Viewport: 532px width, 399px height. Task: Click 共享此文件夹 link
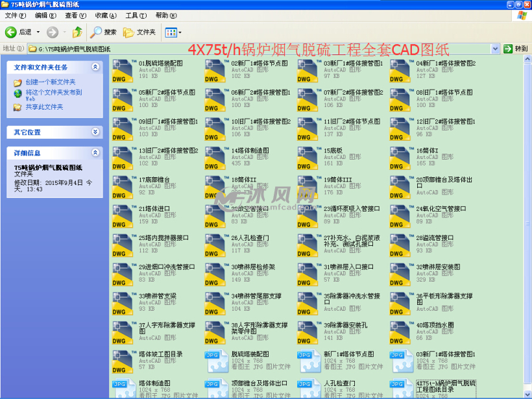click(44, 107)
